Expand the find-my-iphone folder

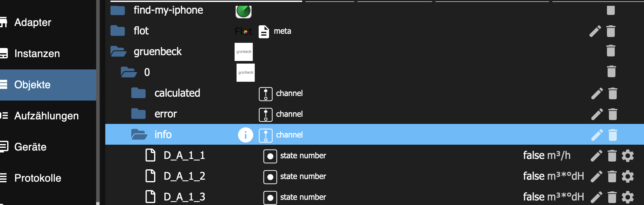click(118, 10)
